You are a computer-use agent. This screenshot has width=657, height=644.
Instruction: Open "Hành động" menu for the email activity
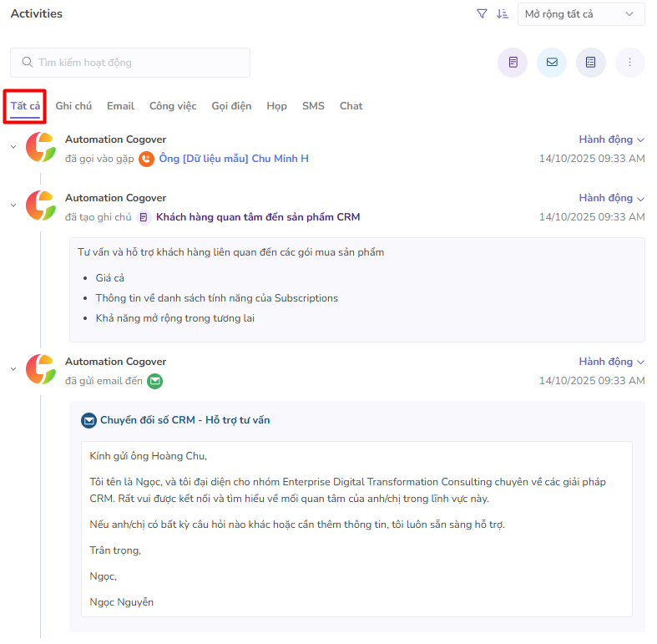click(x=611, y=362)
